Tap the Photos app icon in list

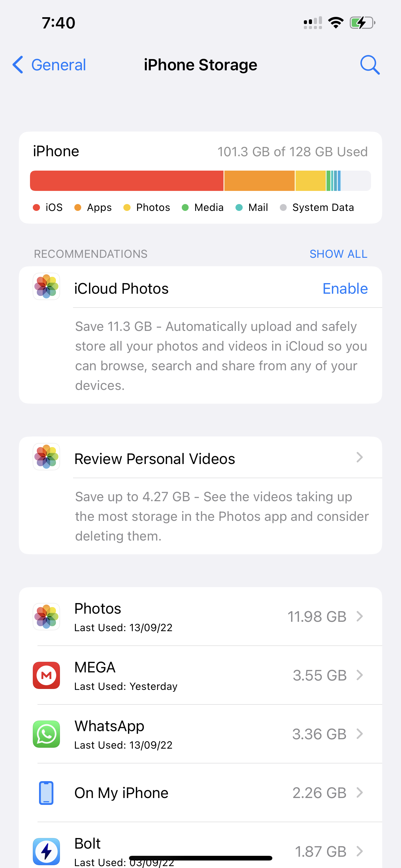pos(47,617)
